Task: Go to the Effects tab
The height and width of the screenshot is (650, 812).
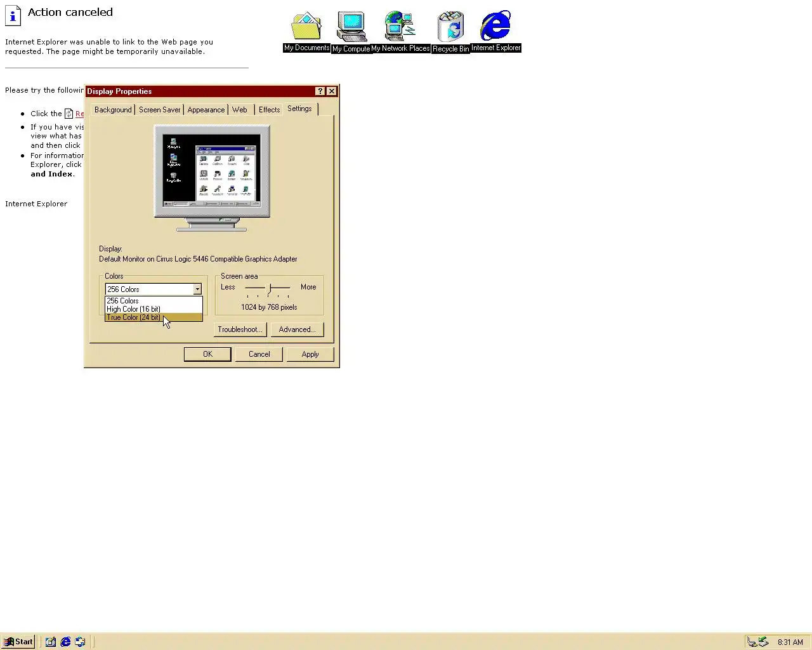Action: click(x=269, y=110)
